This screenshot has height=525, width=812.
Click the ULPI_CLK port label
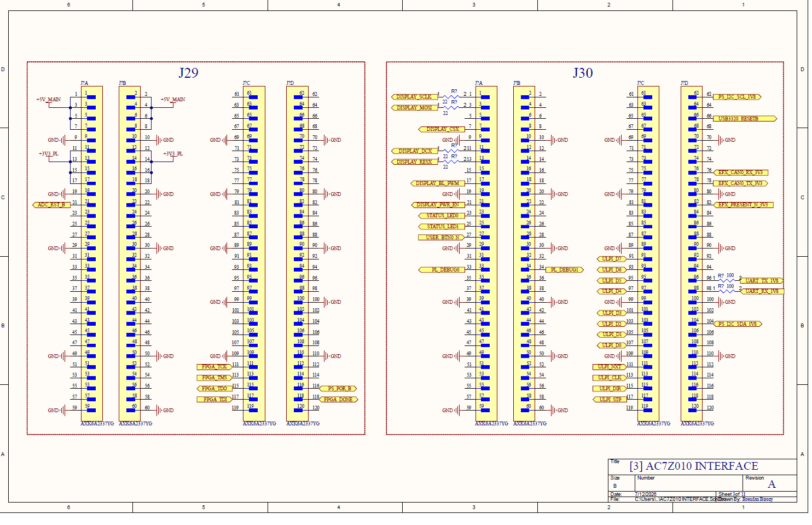(609, 378)
